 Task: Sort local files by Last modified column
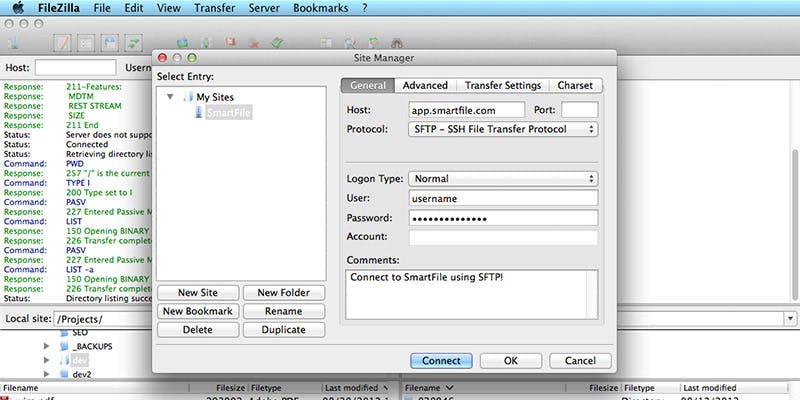356,388
